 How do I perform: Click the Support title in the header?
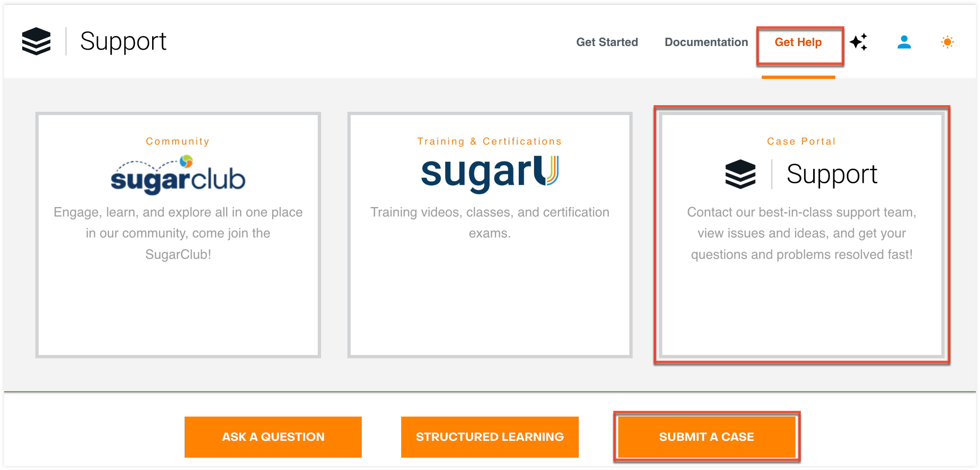coord(123,41)
